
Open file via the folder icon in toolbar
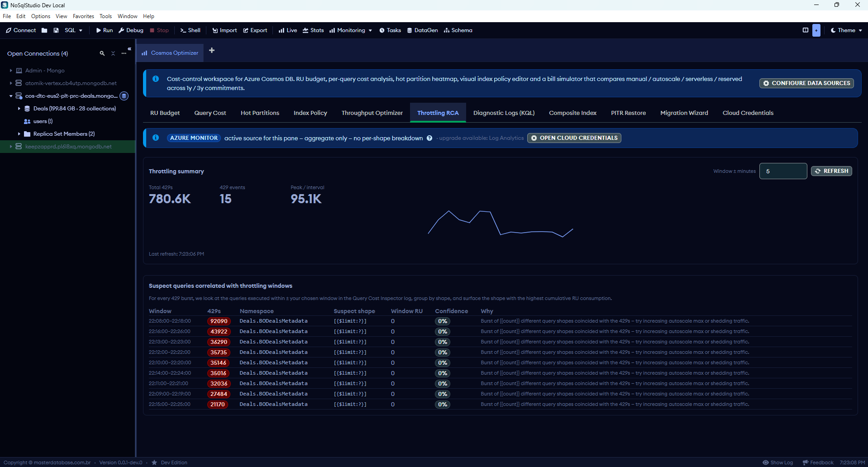[x=44, y=30]
